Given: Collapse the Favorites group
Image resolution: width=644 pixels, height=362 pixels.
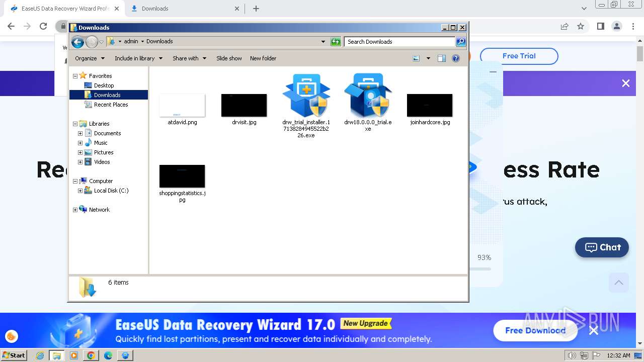Looking at the screenshot, I should (75, 76).
